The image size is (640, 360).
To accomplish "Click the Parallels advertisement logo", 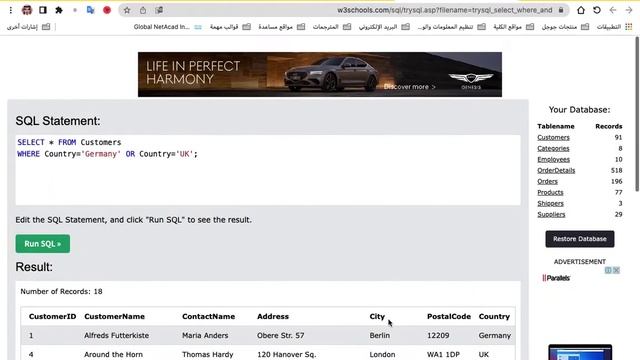I will 556,278.
